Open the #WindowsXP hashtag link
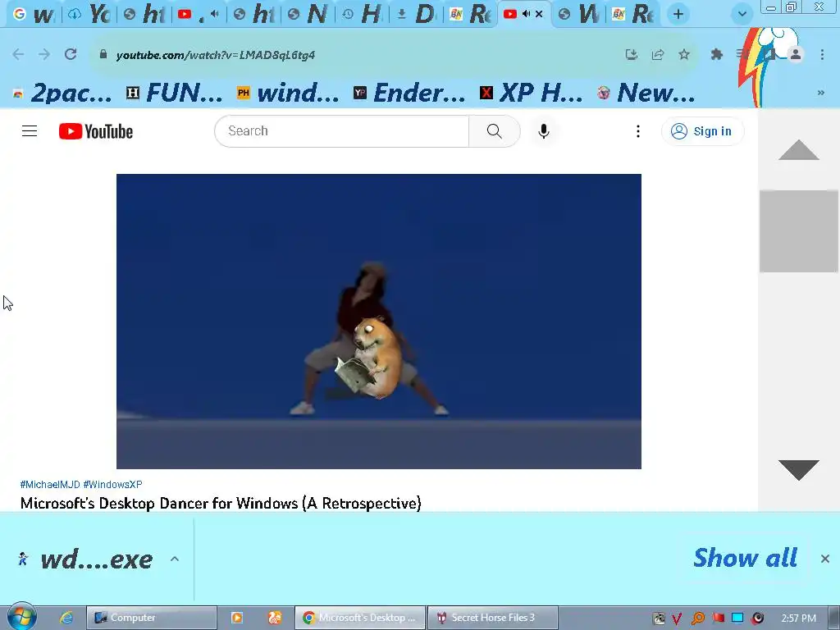This screenshot has height=630, width=840. [x=112, y=484]
